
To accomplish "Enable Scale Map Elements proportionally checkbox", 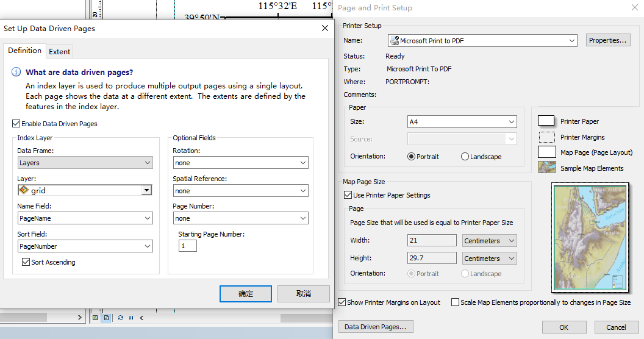I will point(455,302).
